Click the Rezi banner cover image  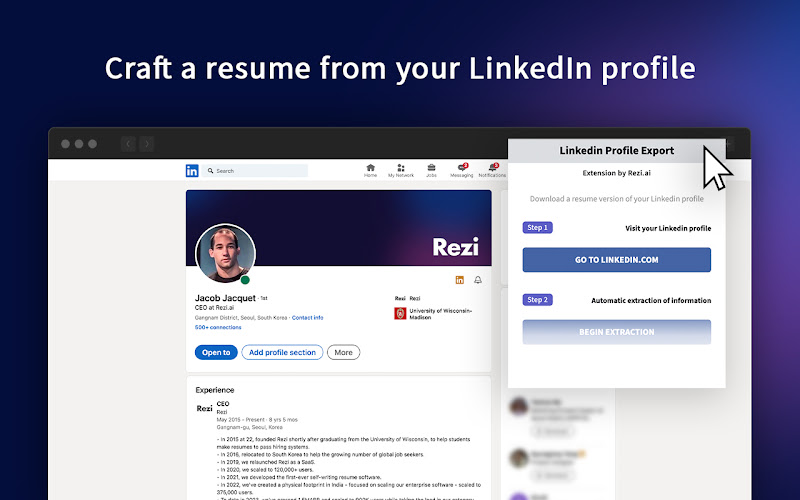coord(339,228)
